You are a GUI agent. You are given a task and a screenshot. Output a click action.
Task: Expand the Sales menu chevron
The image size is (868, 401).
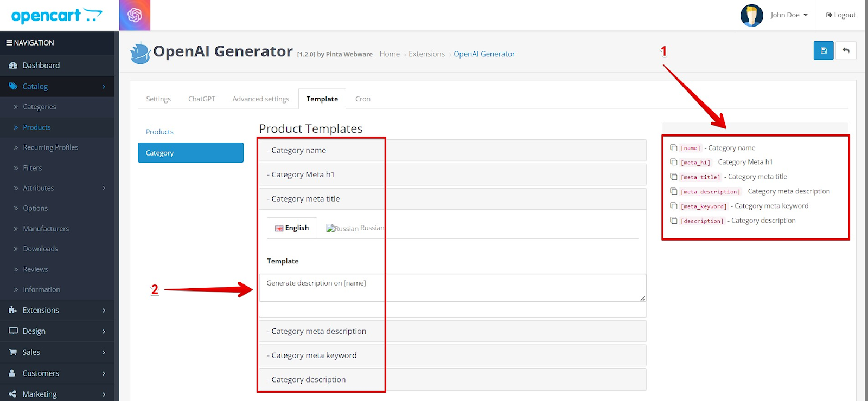pos(104,352)
